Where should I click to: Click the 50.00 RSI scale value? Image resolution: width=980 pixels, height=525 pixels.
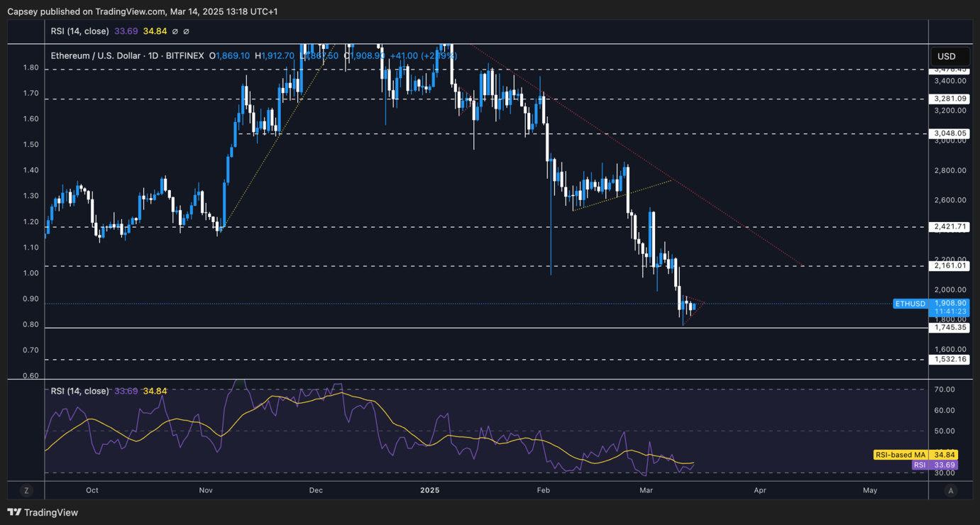(945, 431)
